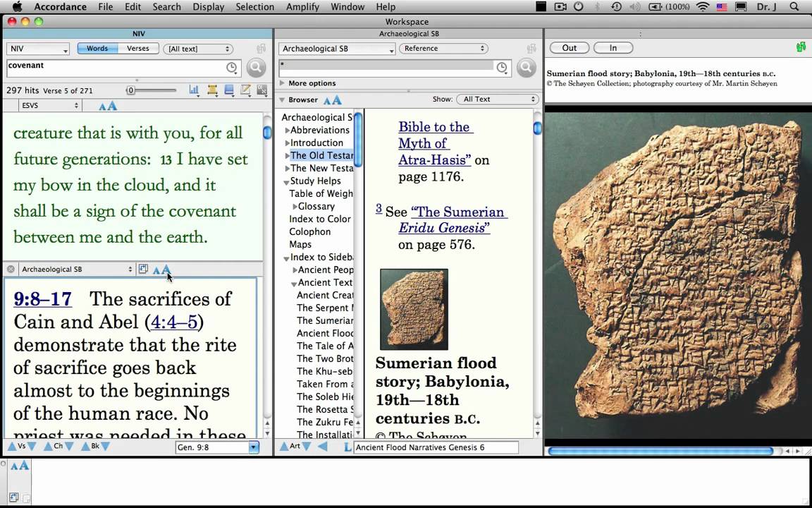Go to previous article with Art up arrow
This screenshot has height=508, width=812.
coord(284,447)
